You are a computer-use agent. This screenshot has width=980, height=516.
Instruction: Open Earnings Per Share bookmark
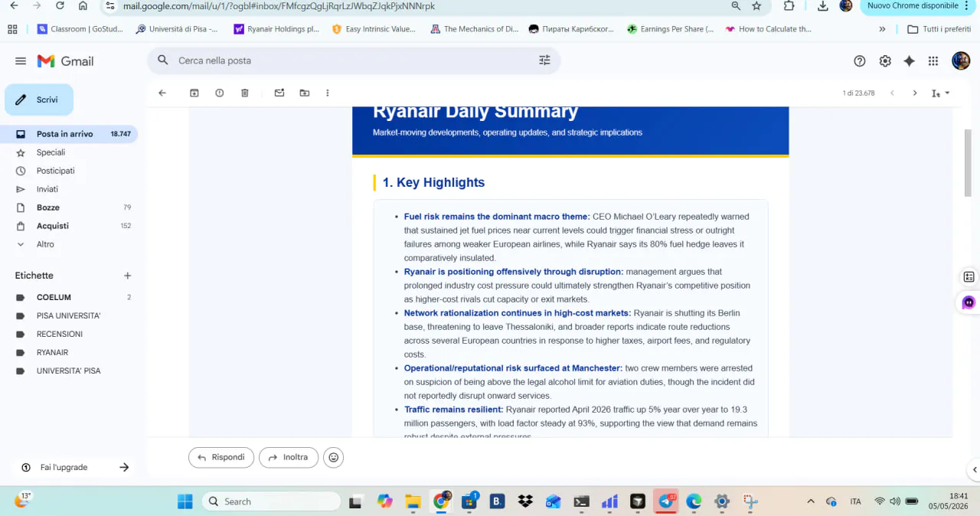coord(670,29)
